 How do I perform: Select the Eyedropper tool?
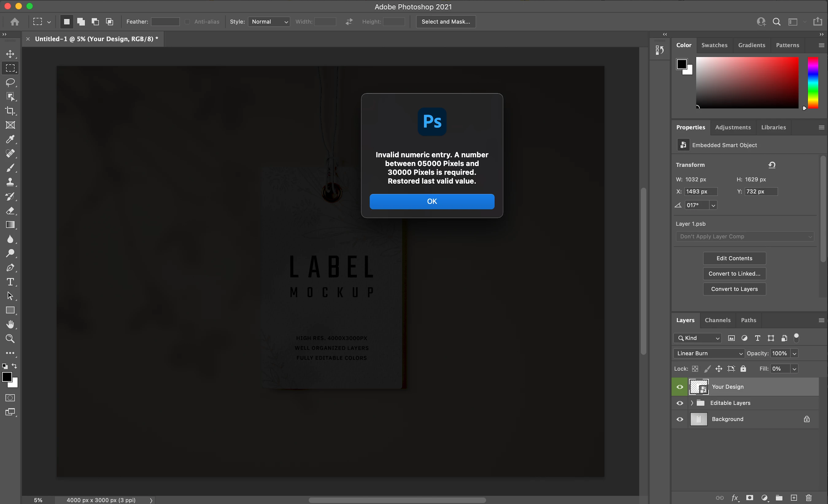[x=10, y=139]
